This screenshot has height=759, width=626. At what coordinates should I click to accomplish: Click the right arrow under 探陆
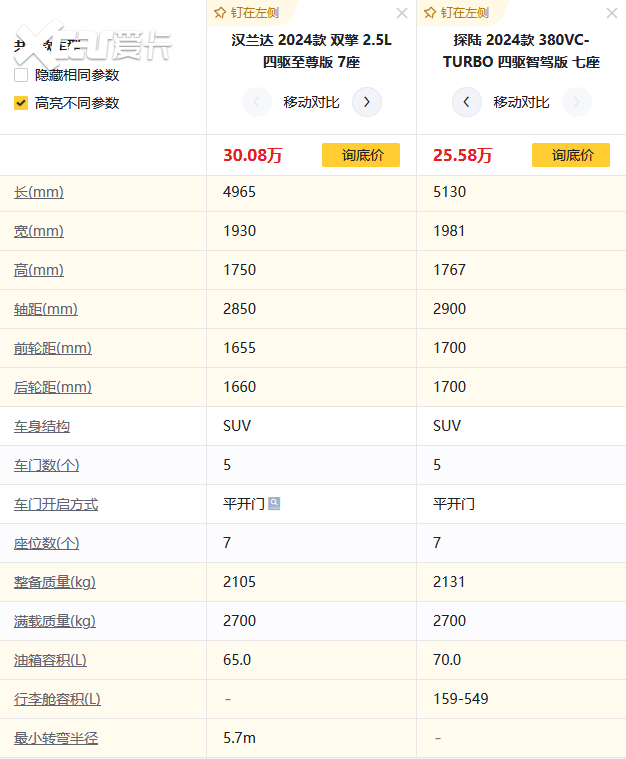576,102
